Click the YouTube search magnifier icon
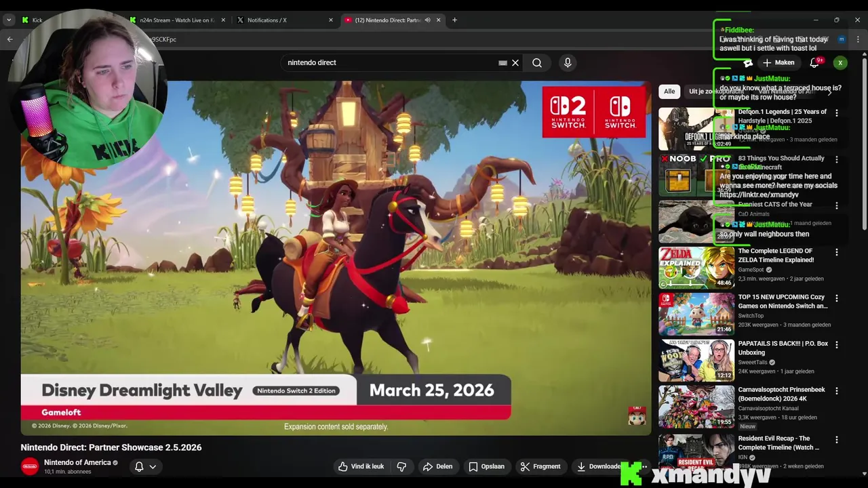 point(537,62)
